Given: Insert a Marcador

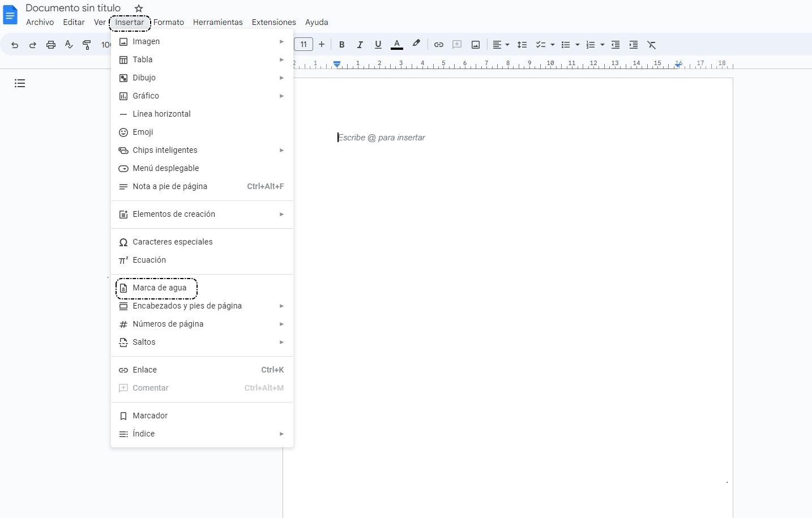Looking at the screenshot, I should click(202, 416).
